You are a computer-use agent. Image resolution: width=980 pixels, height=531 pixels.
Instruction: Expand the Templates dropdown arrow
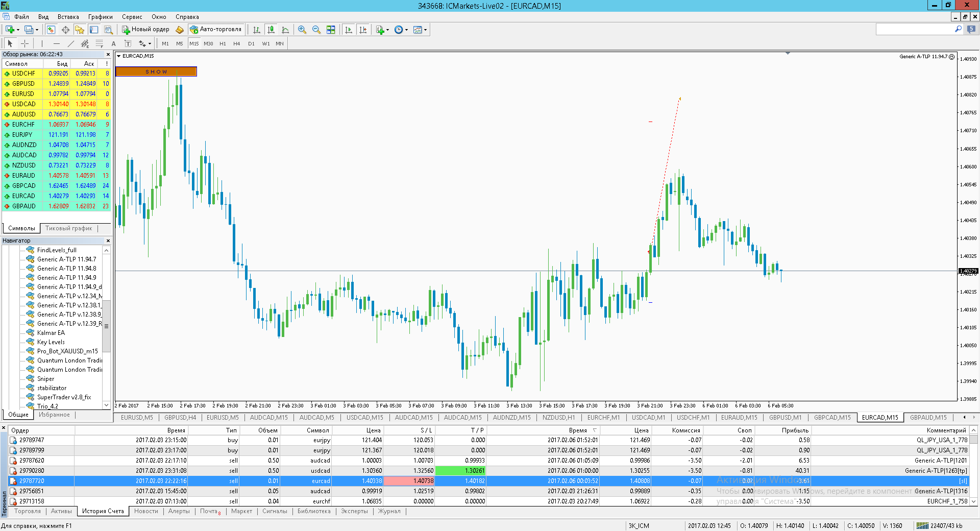click(425, 30)
